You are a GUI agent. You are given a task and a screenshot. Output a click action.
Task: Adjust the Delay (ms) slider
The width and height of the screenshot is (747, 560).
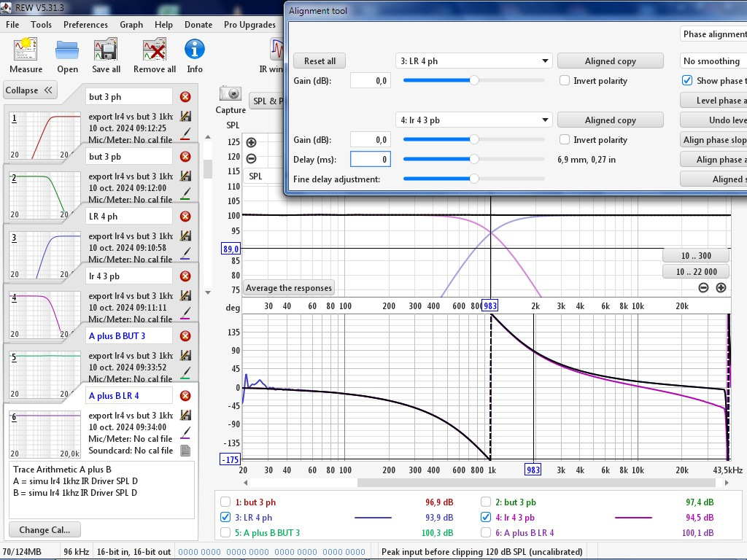[474, 159]
